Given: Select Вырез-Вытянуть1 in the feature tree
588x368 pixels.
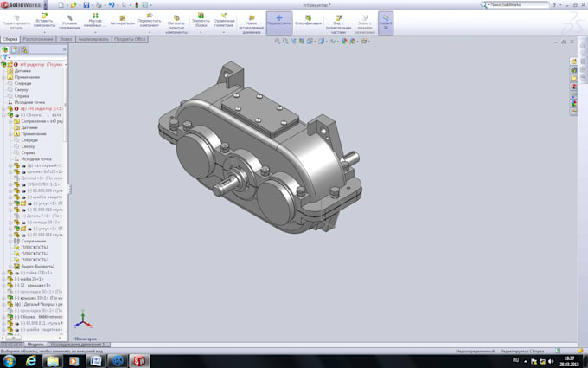Looking at the screenshot, I should pyautogui.click(x=38, y=266).
